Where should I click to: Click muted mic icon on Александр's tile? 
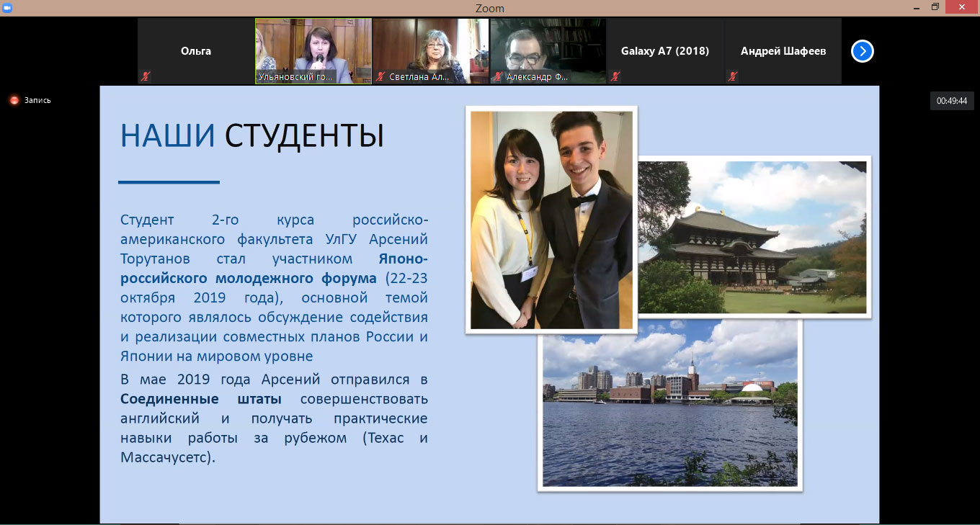click(497, 76)
